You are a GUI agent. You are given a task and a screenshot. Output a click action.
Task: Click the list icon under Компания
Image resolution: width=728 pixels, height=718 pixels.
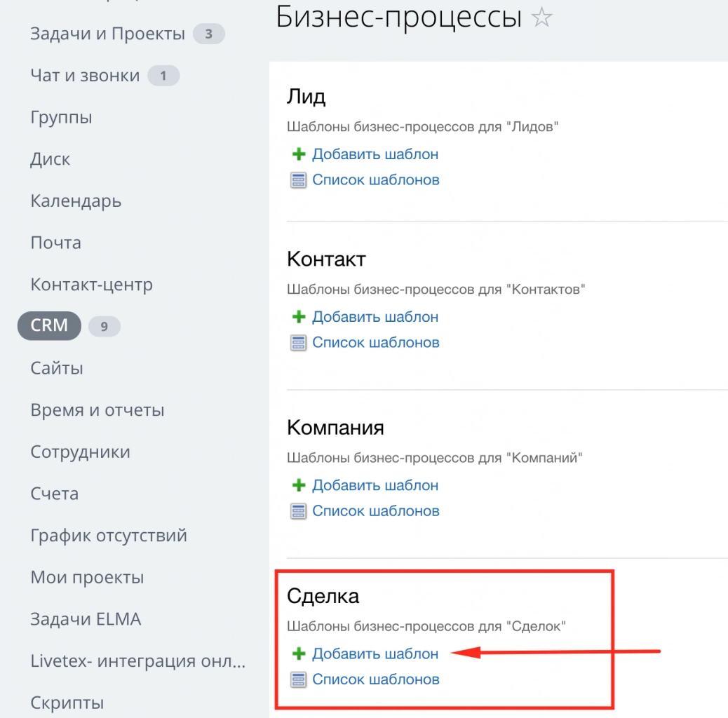(298, 510)
